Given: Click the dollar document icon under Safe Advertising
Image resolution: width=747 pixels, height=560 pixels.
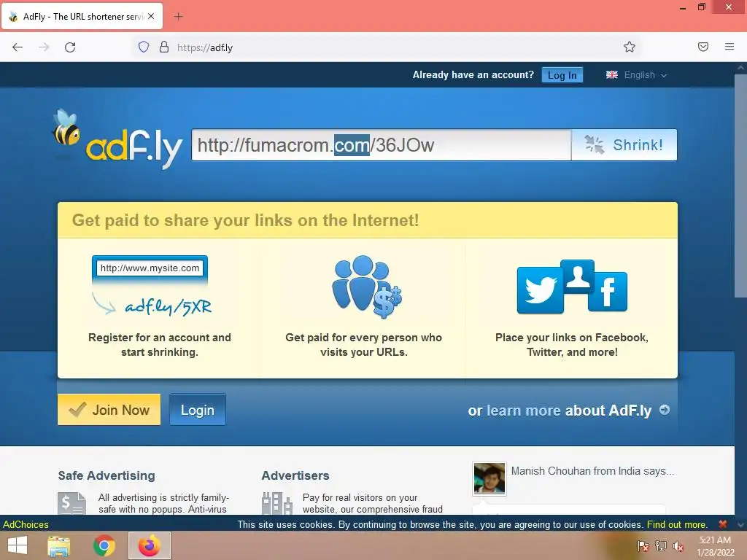Looking at the screenshot, I should tap(72, 503).
